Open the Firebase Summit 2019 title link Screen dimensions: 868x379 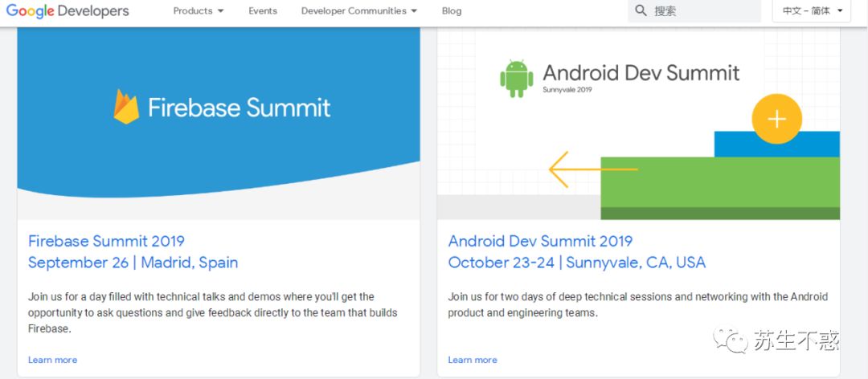[x=106, y=241]
